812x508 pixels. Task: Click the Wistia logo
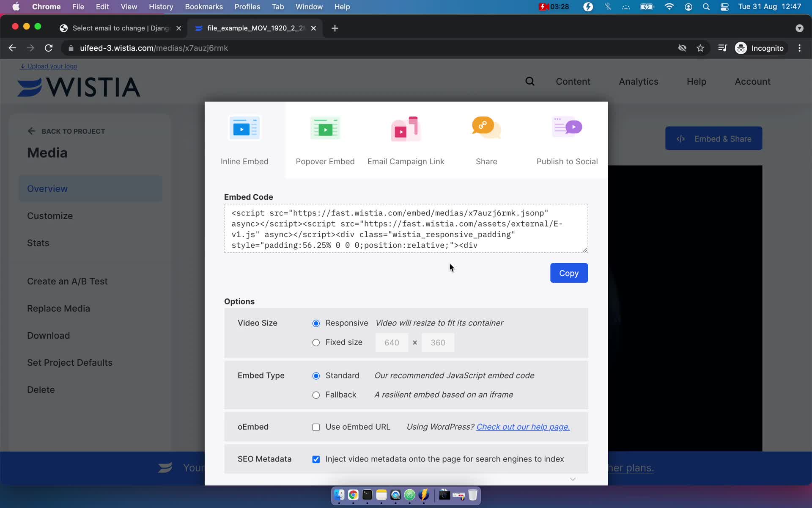(79, 87)
